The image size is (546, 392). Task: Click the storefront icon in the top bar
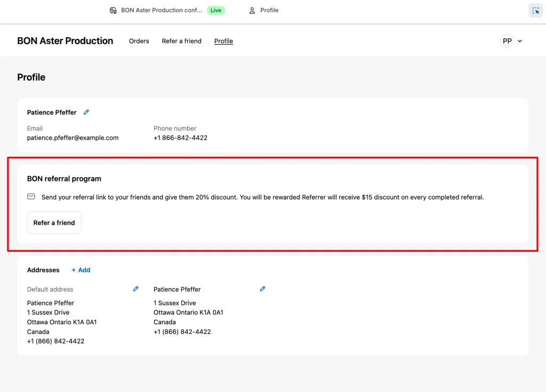tap(113, 10)
